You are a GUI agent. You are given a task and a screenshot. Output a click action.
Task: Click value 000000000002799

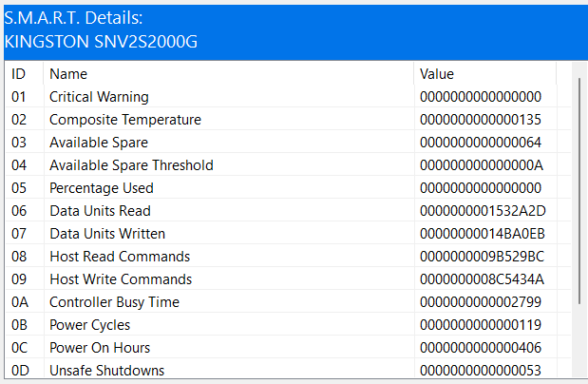point(481,302)
